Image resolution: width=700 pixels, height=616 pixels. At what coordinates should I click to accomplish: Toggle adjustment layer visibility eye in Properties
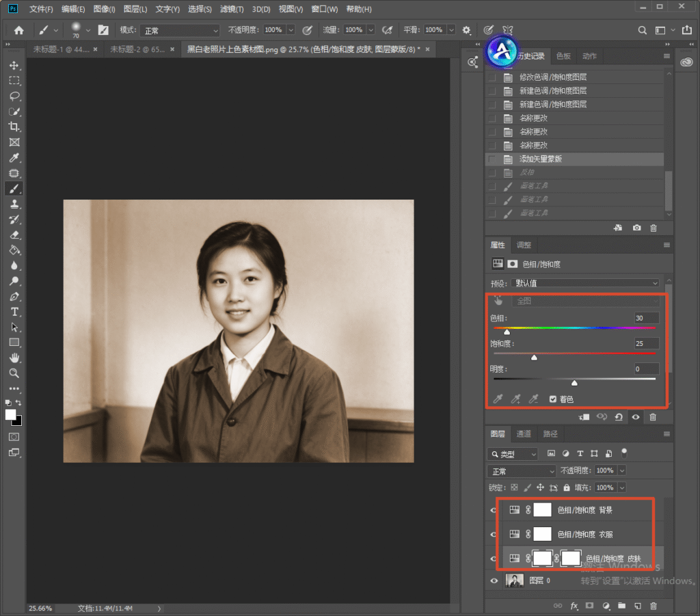(636, 417)
